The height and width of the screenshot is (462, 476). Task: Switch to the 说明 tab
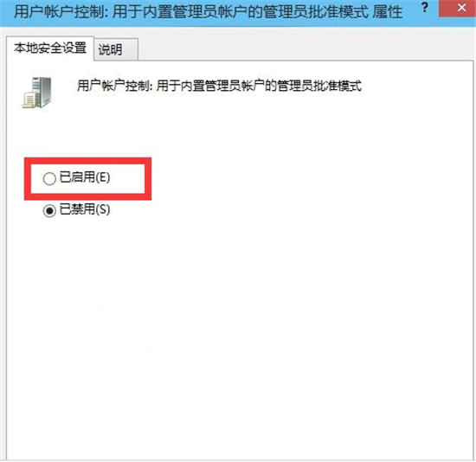pos(116,49)
